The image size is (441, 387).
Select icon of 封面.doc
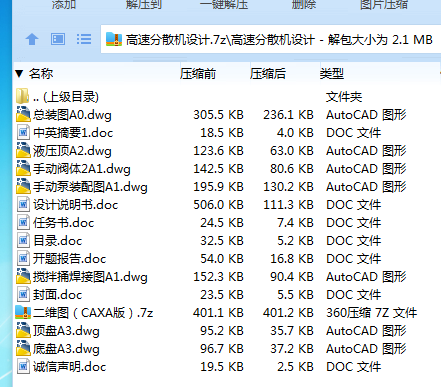[23, 294]
